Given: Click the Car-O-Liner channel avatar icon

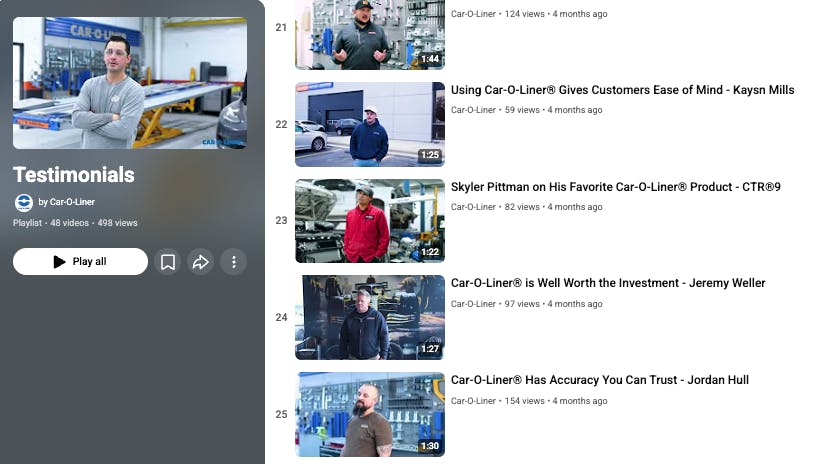Looking at the screenshot, I should pos(23,202).
